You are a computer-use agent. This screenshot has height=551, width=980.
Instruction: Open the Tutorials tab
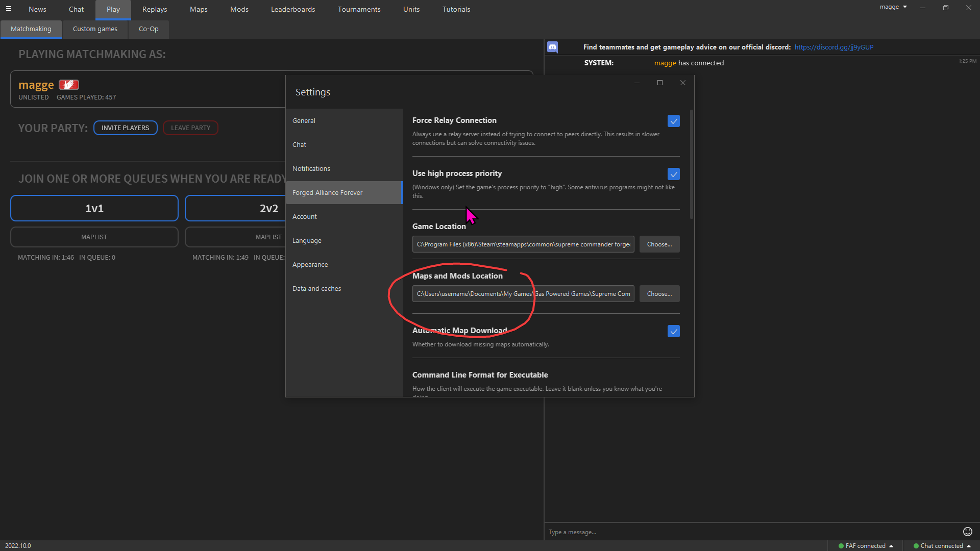(456, 9)
